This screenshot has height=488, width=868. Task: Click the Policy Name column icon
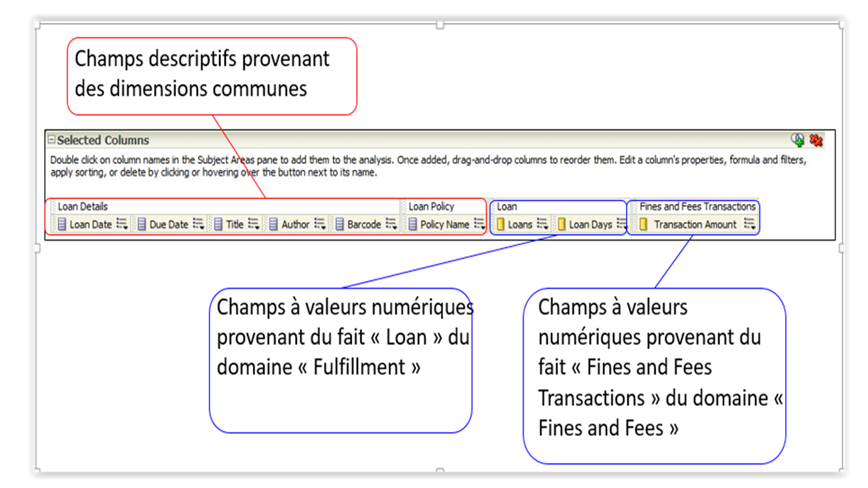tap(412, 224)
